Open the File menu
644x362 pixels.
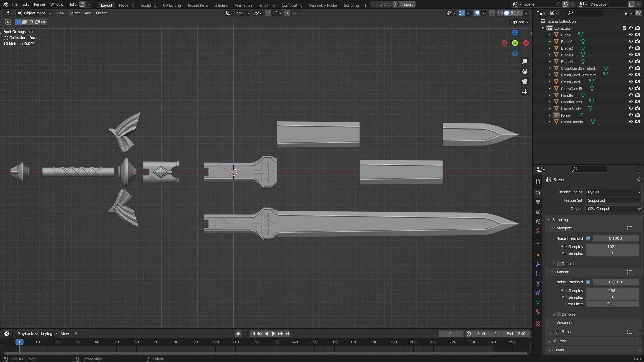(x=14, y=4)
